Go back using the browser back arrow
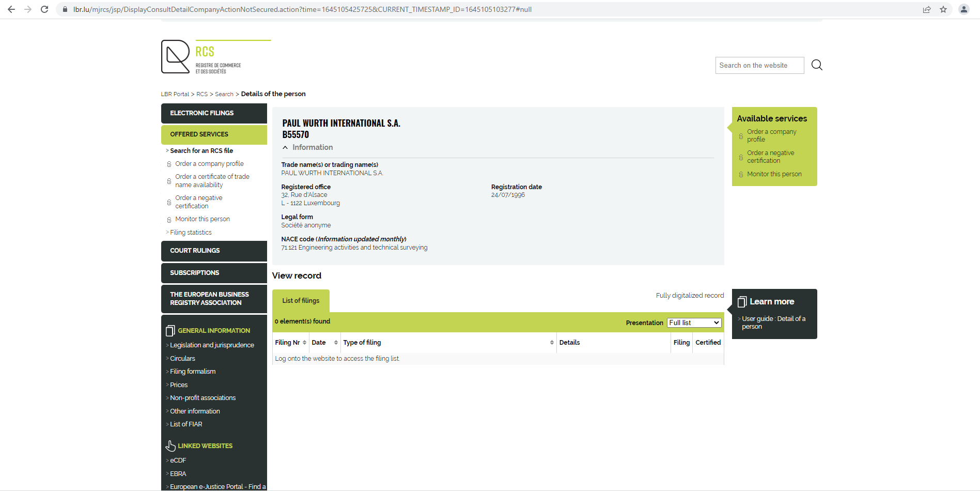 [x=11, y=9]
